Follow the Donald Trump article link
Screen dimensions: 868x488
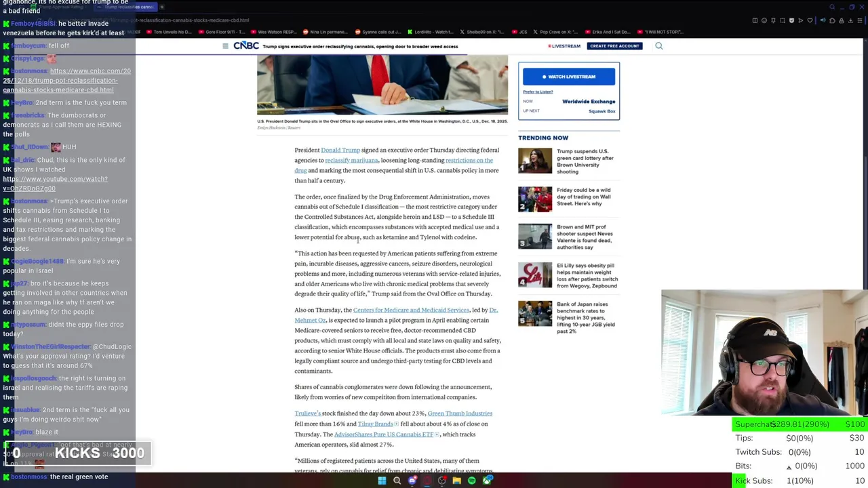point(340,150)
